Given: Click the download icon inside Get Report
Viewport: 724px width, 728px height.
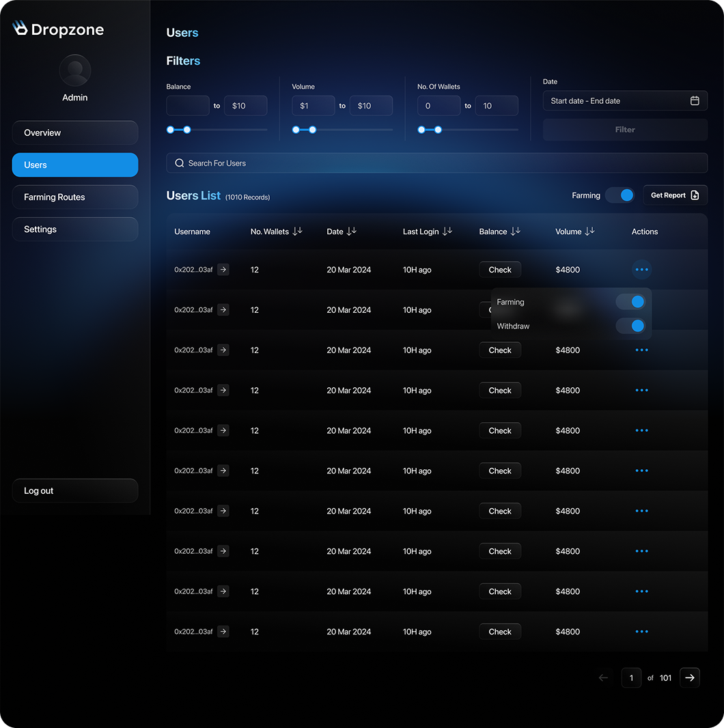Looking at the screenshot, I should [697, 195].
